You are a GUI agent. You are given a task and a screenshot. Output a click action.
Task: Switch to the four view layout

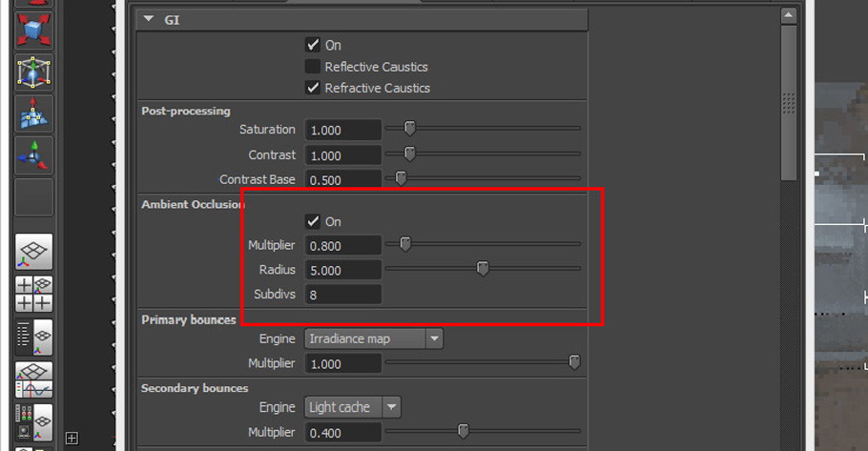click(33, 294)
